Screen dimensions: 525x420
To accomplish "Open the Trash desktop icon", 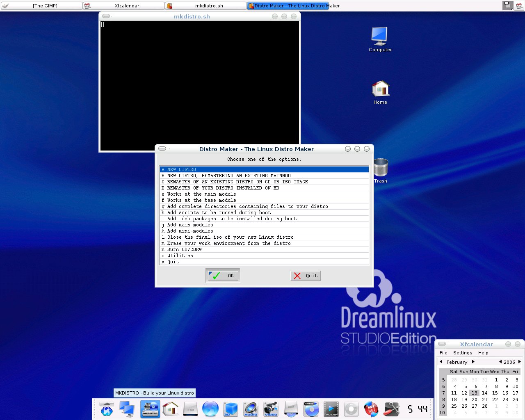I will point(381,171).
